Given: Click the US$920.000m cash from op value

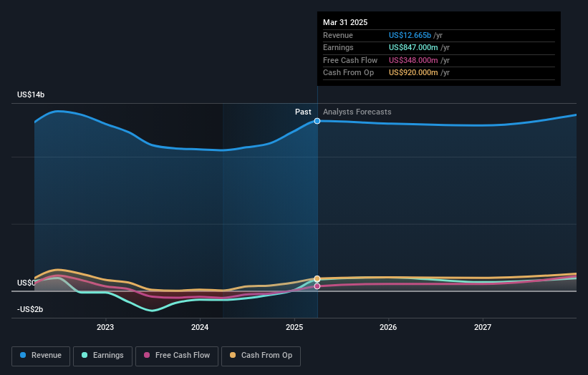Looking at the screenshot, I should click(413, 73).
